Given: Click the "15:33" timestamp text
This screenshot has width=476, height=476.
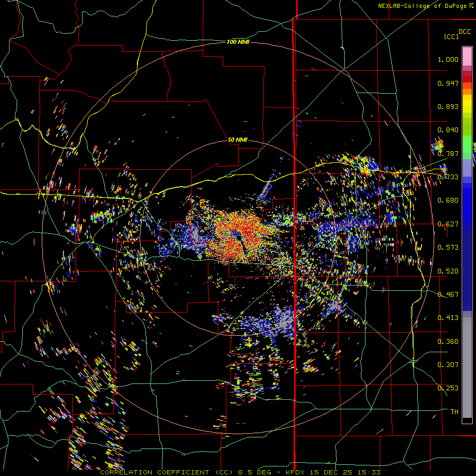Looking at the screenshot, I should pos(369,472).
